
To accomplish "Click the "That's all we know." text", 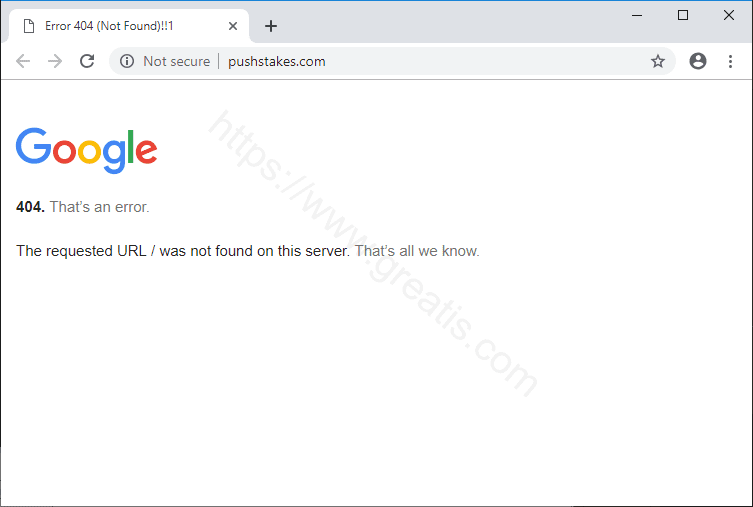I will pyautogui.click(x=417, y=251).
